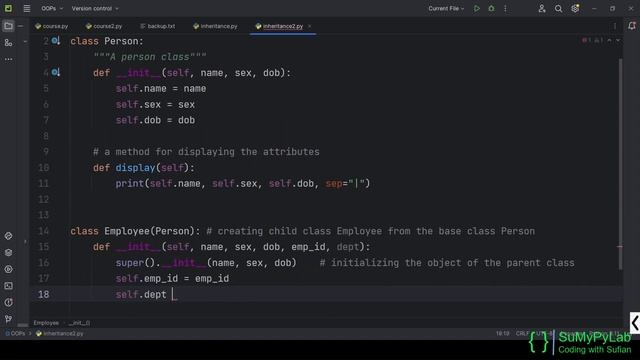The width and height of the screenshot is (640, 360).
Task: Open more run actions vertical dots
Action: [505, 8]
